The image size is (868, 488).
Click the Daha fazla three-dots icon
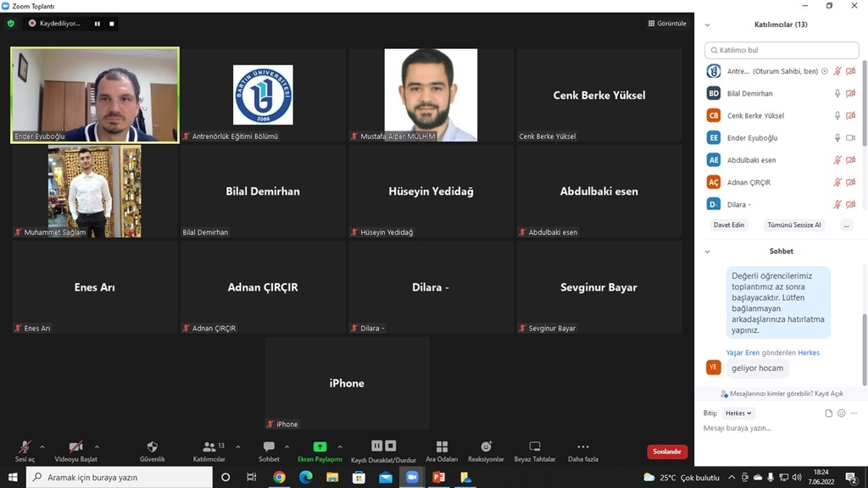click(582, 446)
